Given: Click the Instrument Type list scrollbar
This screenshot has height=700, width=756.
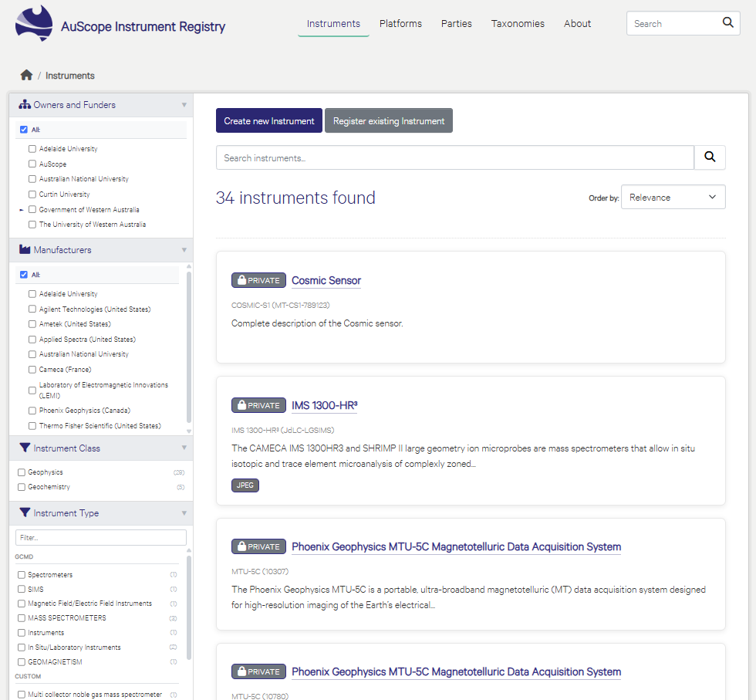Looking at the screenshot, I should 188,608.
